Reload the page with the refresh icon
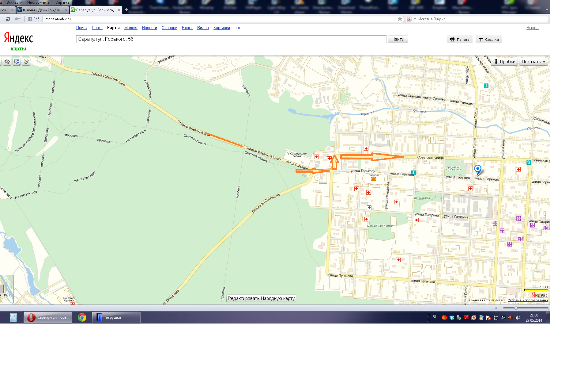Viewport: 588px width, 383px height. pos(8,19)
